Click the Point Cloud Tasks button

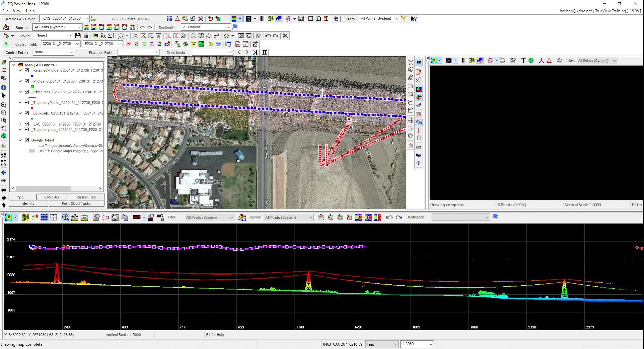tap(76, 203)
